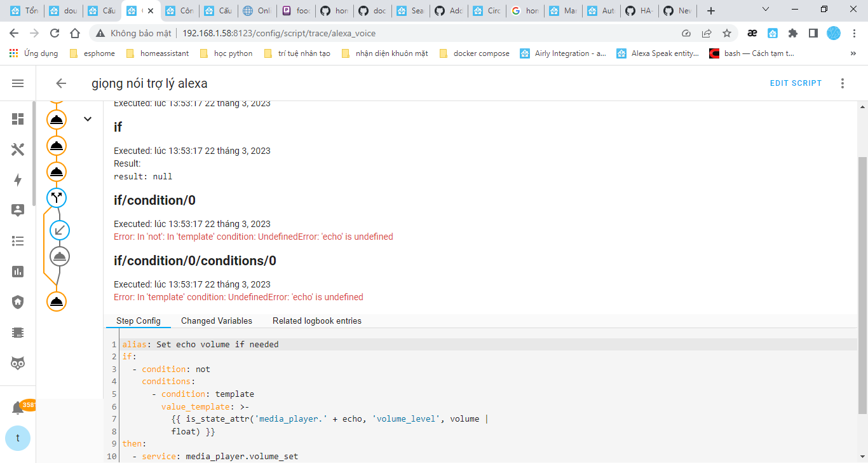Viewport: 868px width, 463px height.
Task: Toggle browser side panel icon
Action: 813,33
